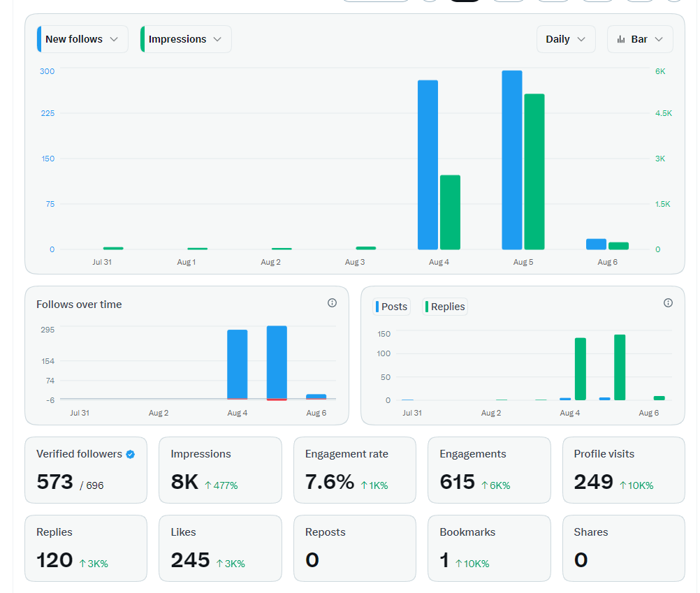Screen dimensions: 700x593
Task: Click the '4.5K' right axis label
Action: pos(664,113)
